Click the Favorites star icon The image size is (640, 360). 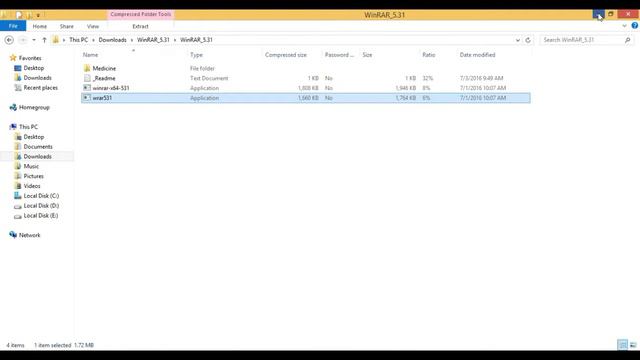(x=13, y=58)
